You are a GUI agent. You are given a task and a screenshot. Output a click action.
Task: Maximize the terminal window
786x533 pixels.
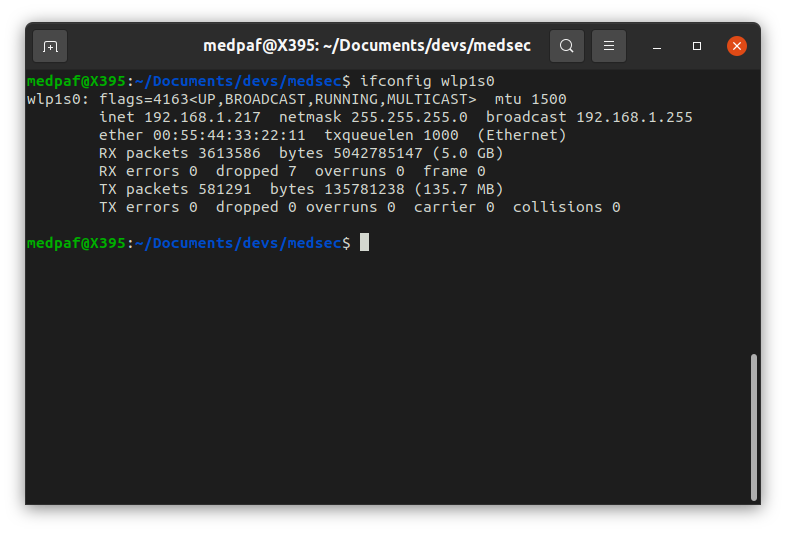(697, 46)
